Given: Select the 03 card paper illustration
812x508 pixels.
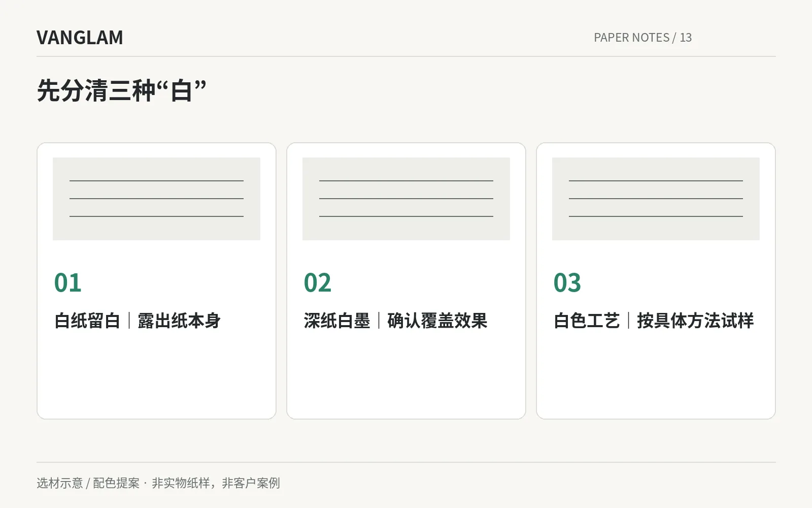Looking at the screenshot, I should tap(656, 199).
